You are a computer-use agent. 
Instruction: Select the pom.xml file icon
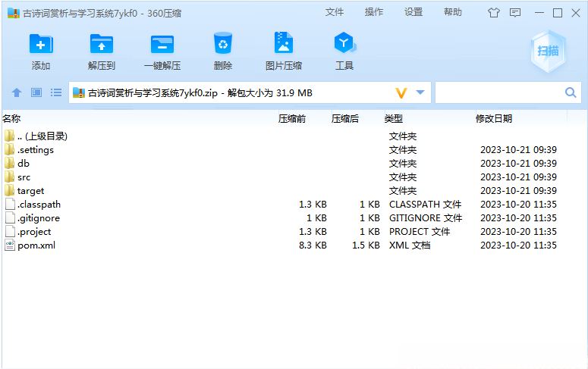click(10, 245)
